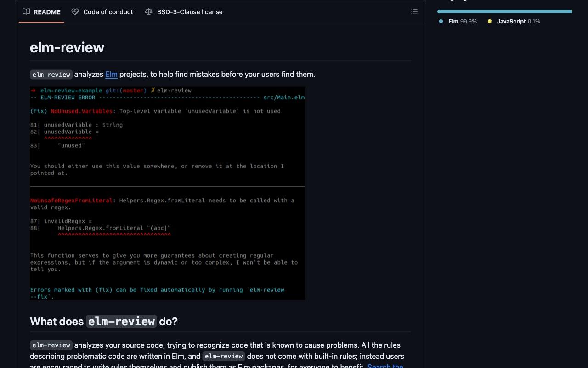Click the 'What does elm-review do?' heading
The width and height of the screenshot is (588, 368).
[x=104, y=321]
